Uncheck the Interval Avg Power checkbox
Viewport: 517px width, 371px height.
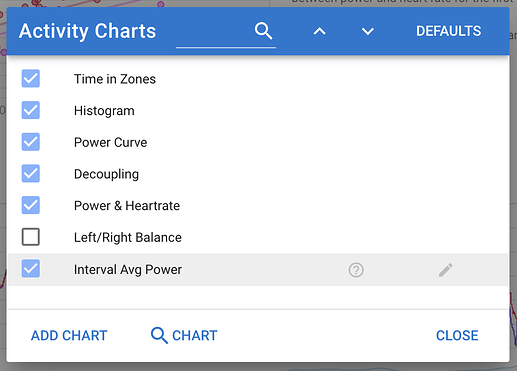click(31, 268)
